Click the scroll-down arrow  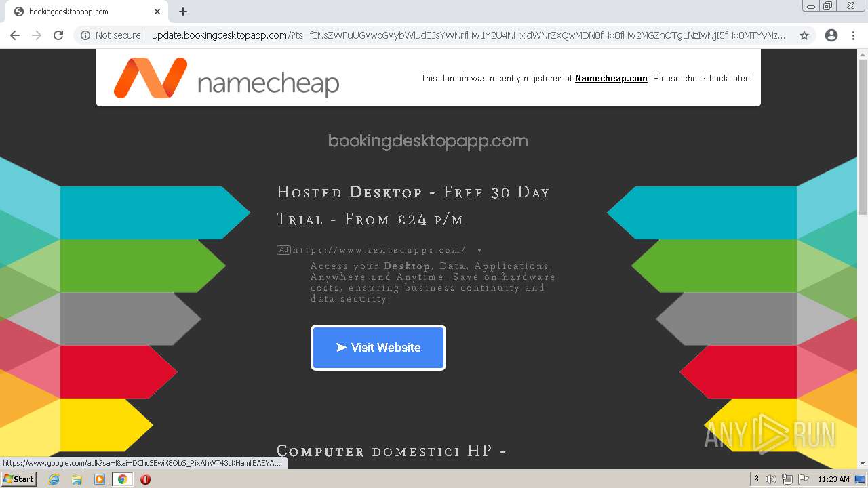tap(863, 463)
